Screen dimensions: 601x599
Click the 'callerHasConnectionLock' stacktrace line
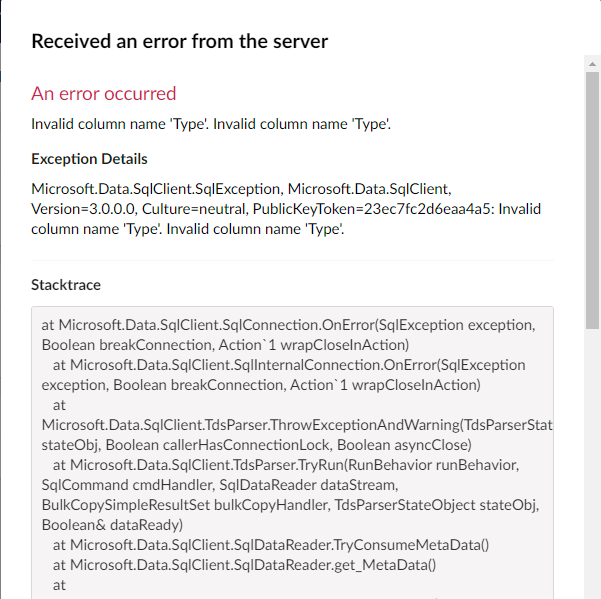(x=256, y=445)
